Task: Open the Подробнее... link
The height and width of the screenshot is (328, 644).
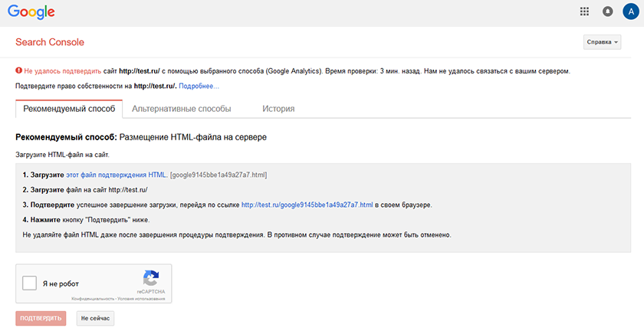Action: [x=199, y=86]
